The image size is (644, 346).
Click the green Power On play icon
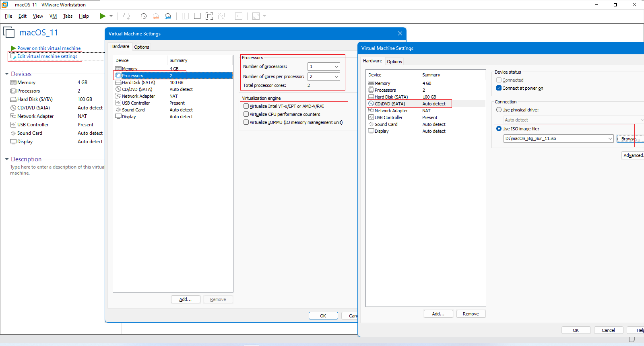(103, 16)
